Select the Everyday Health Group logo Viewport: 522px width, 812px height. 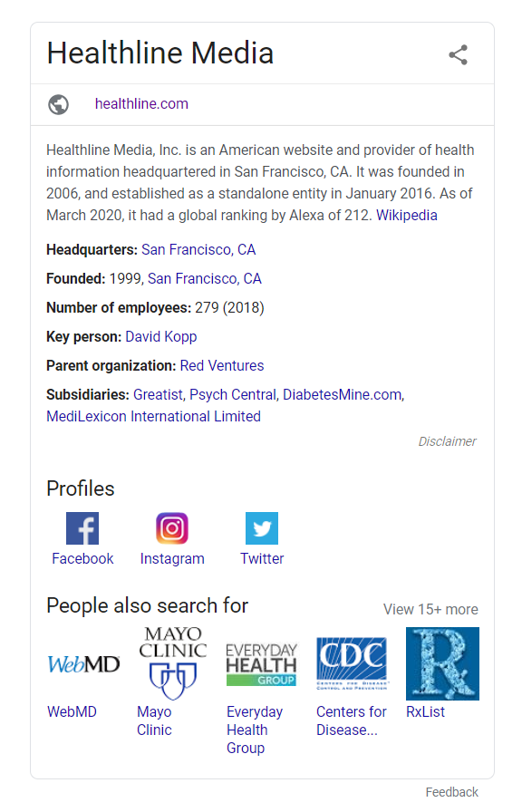(262, 664)
